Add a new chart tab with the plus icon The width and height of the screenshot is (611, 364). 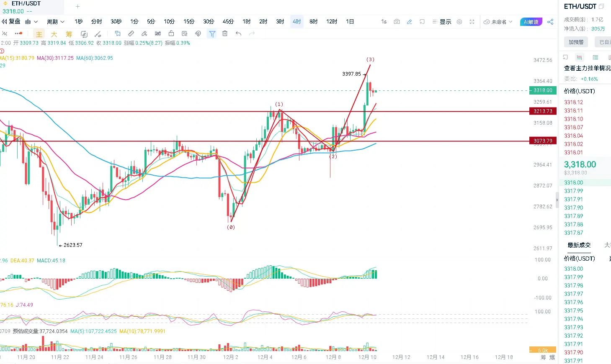(77, 7)
